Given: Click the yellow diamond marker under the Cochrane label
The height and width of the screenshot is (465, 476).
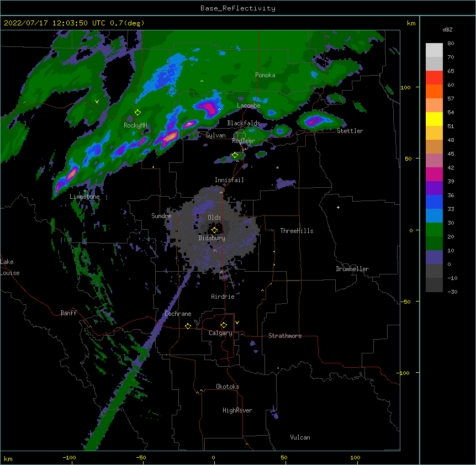Looking at the screenshot, I should click(x=188, y=326).
